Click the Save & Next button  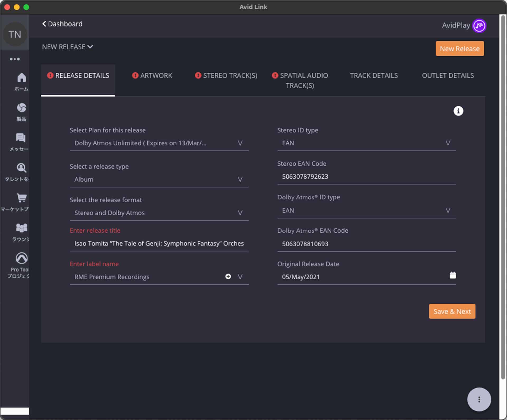pyautogui.click(x=452, y=311)
